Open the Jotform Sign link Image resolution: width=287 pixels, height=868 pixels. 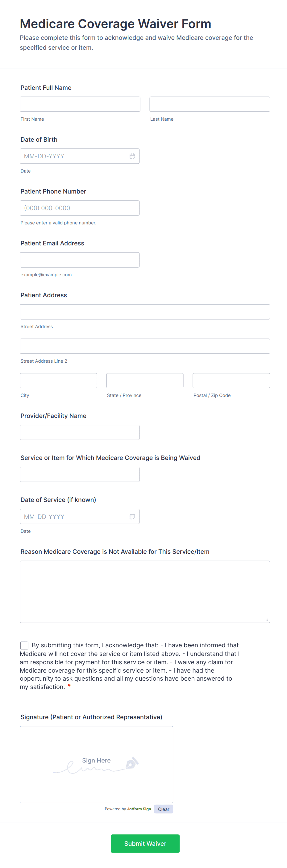(139, 809)
